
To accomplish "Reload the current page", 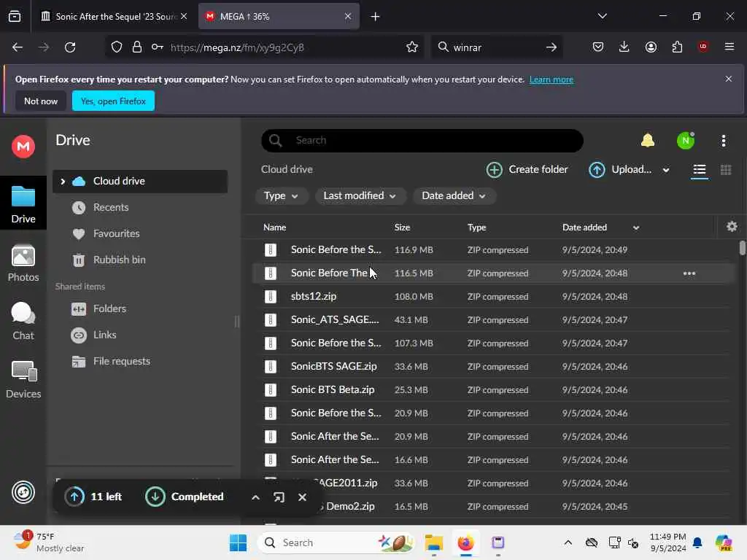I will coord(70,47).
